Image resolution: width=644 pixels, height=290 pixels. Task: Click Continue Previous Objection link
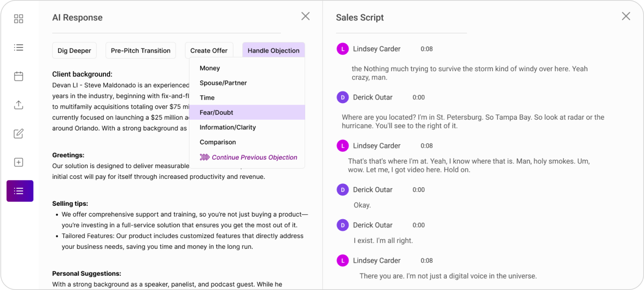(254, 157)
